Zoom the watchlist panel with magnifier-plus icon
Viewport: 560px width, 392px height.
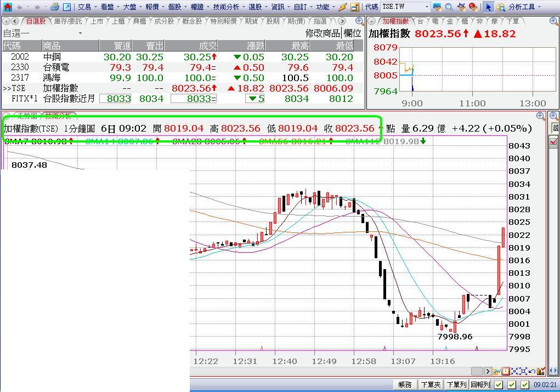[x=360, y=21]
